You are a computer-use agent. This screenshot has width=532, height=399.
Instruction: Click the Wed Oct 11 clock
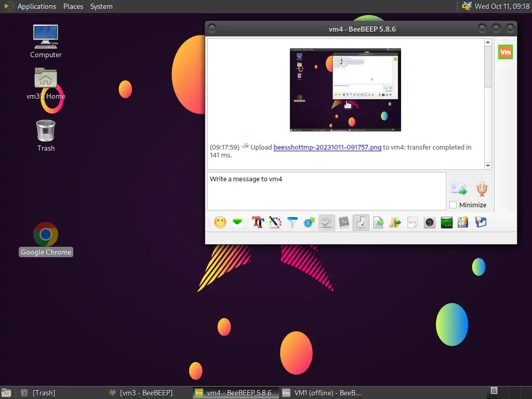coord(502,6)
